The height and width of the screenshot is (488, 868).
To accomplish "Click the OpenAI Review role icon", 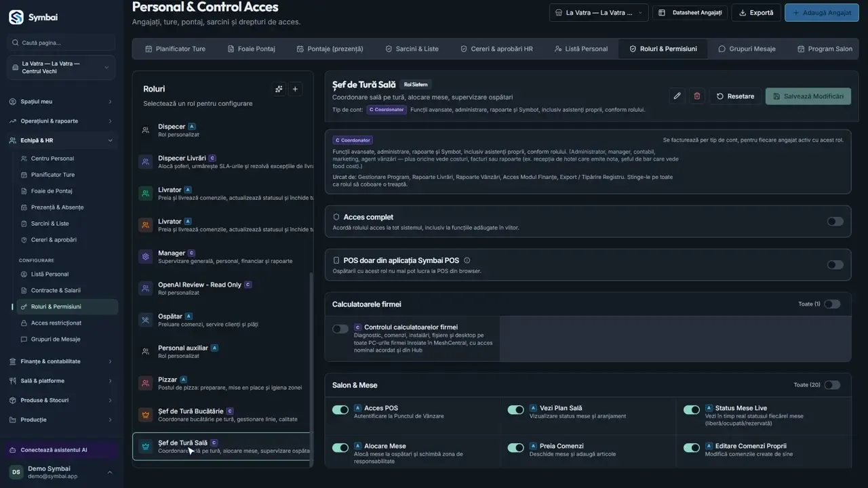I will tap(145, 288).
